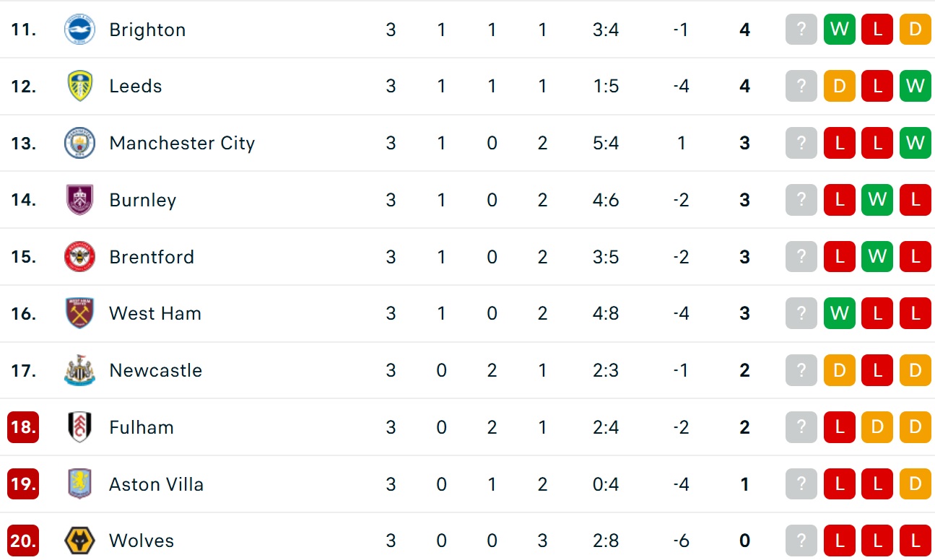Click the red rank 20 relegation badge
The image size is (935, 560).
(23, 541)
